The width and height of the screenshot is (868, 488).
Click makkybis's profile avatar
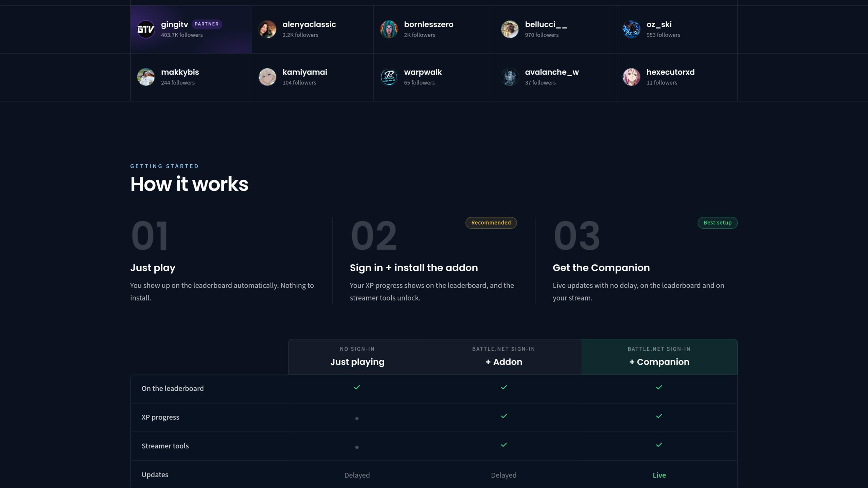[146, 77]
